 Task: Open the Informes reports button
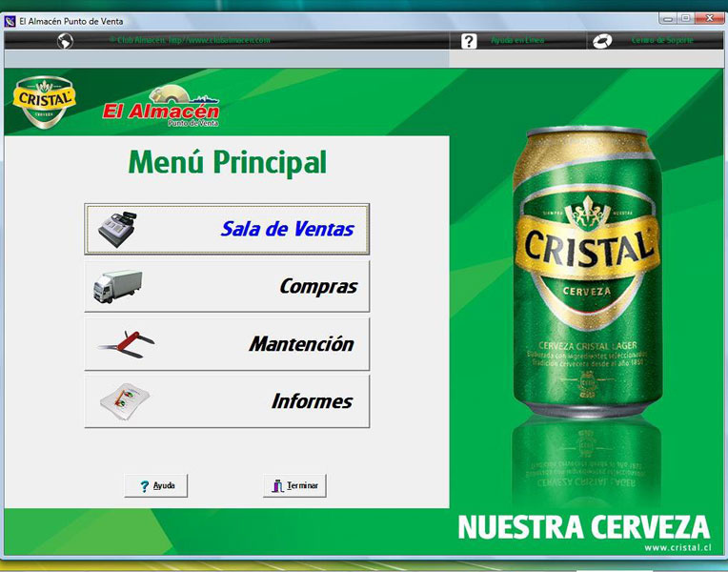pos(227,401)
